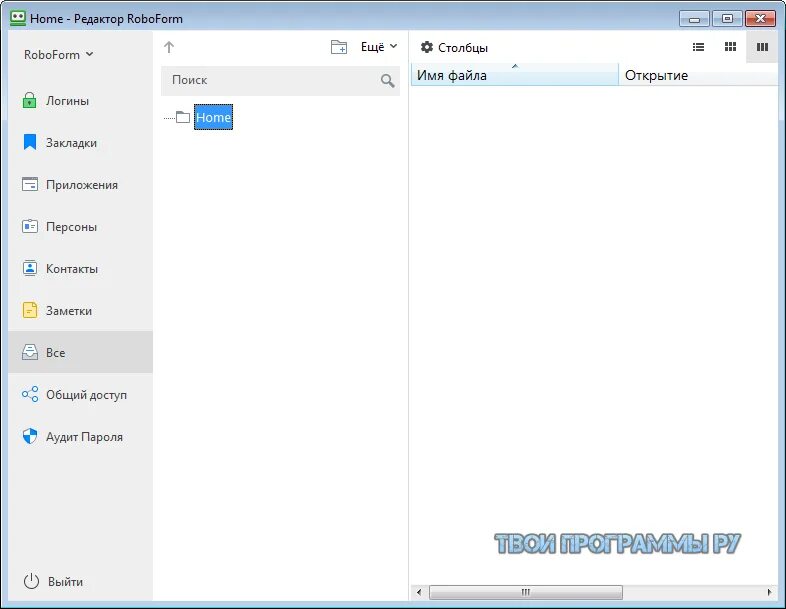Viewport: 786px width, 609px height.
Task: Maximize the RoboForm editor window
Action: tap(727, 19)
